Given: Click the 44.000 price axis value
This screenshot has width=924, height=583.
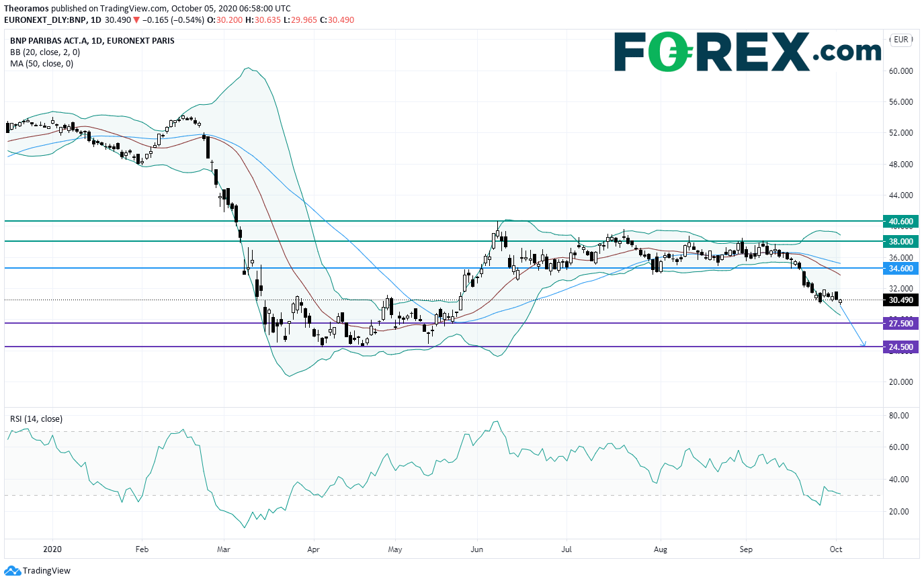Looking at the screenshot, I should click(900, 195).
